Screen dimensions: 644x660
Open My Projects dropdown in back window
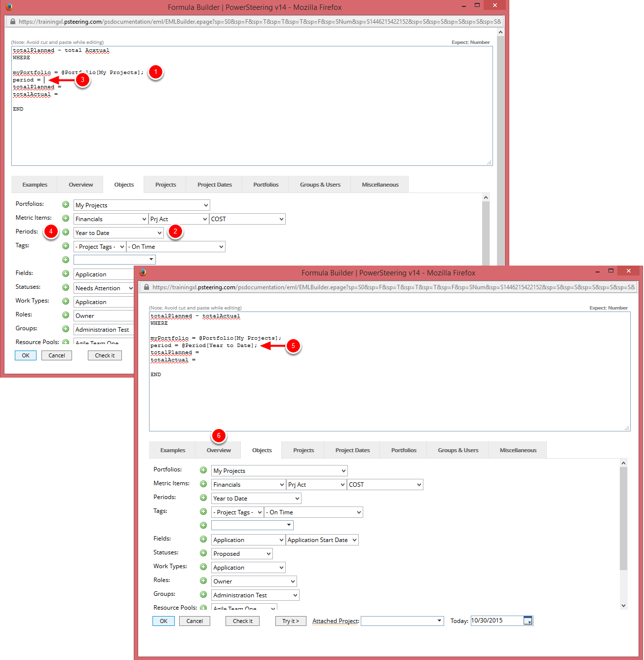pyautogui.click(x=142, y=205)
